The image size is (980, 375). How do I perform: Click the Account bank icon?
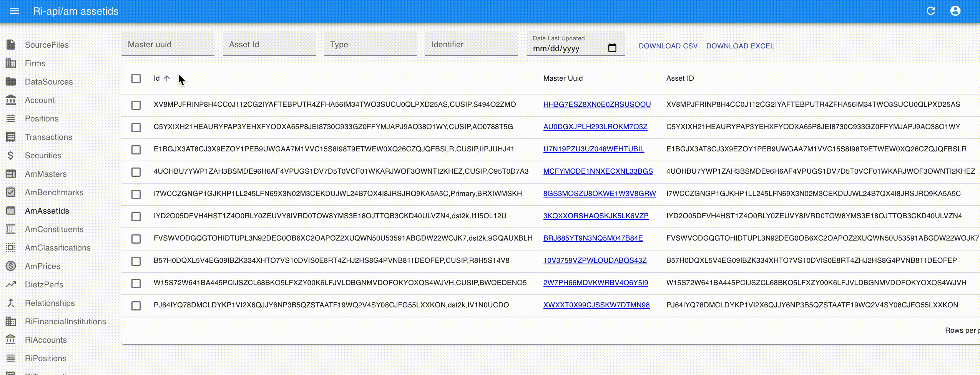[11, 100]
